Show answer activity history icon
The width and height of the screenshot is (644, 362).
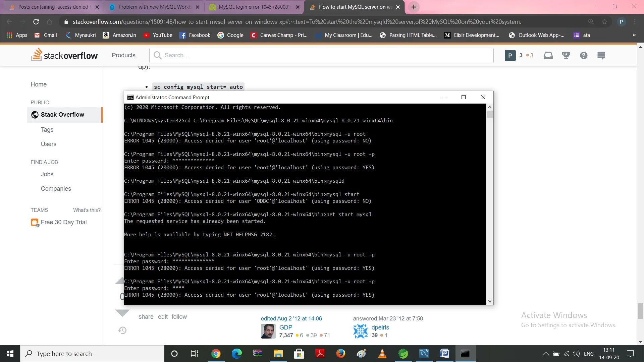tap(122, 330)
